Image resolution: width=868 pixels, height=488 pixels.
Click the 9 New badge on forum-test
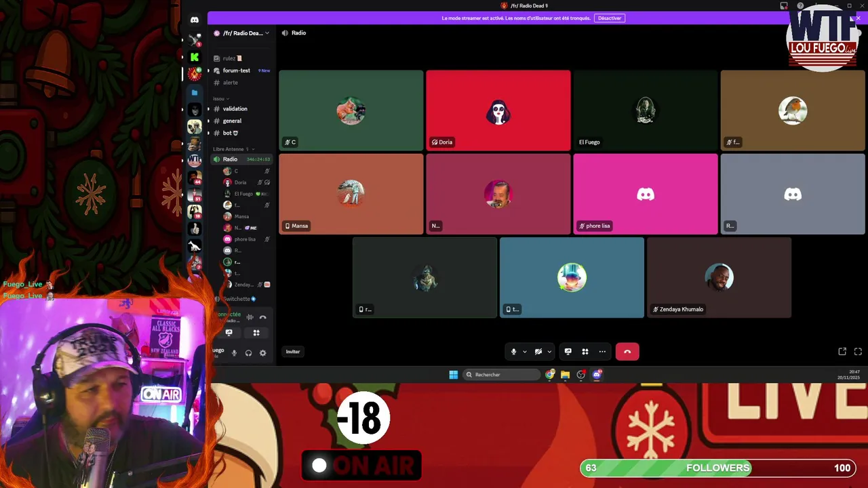pos(264,70)
